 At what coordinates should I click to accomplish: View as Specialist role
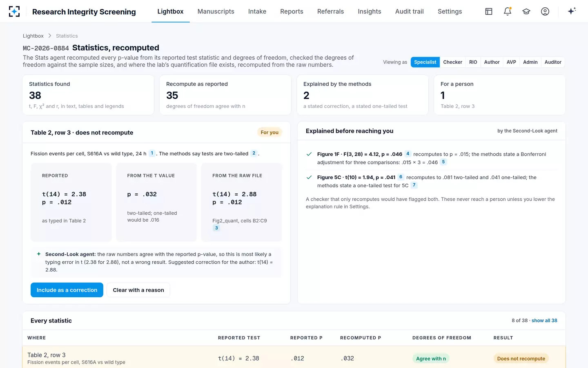click(425, 62)
